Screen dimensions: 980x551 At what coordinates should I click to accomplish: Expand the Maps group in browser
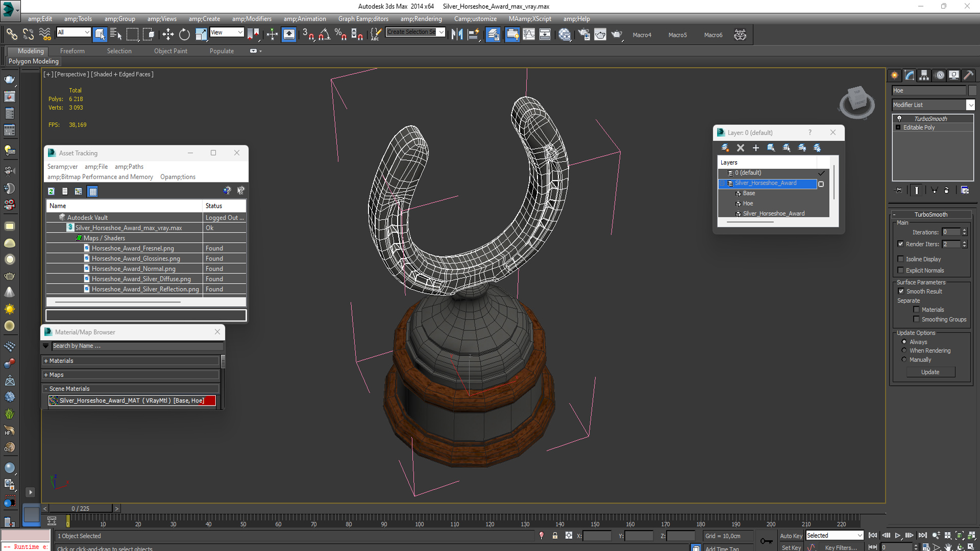point(132,375)
